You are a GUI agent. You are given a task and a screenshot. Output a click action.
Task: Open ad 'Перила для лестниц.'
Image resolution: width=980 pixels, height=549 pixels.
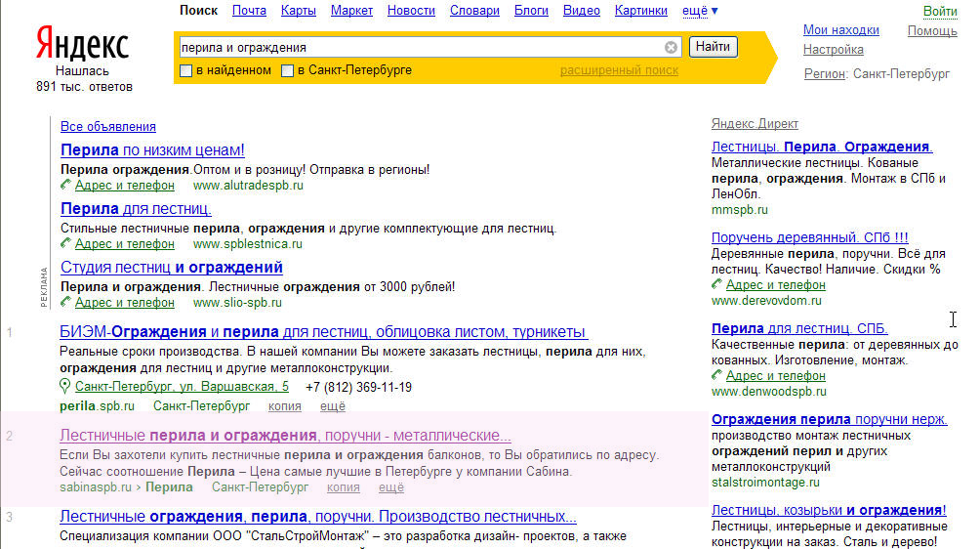tap(136, 209)
